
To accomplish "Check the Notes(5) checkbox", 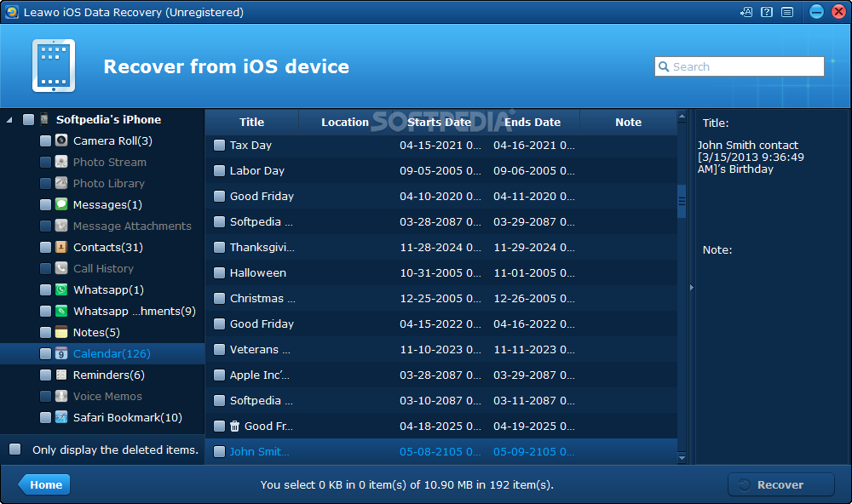I will pyautogui.click(x=46, y=332).
